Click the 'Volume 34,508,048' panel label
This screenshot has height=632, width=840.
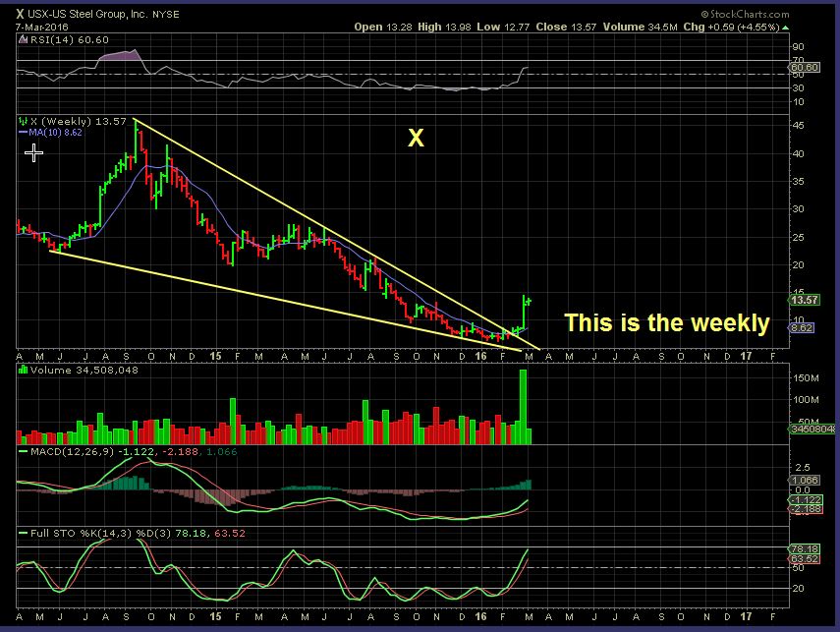84,370
